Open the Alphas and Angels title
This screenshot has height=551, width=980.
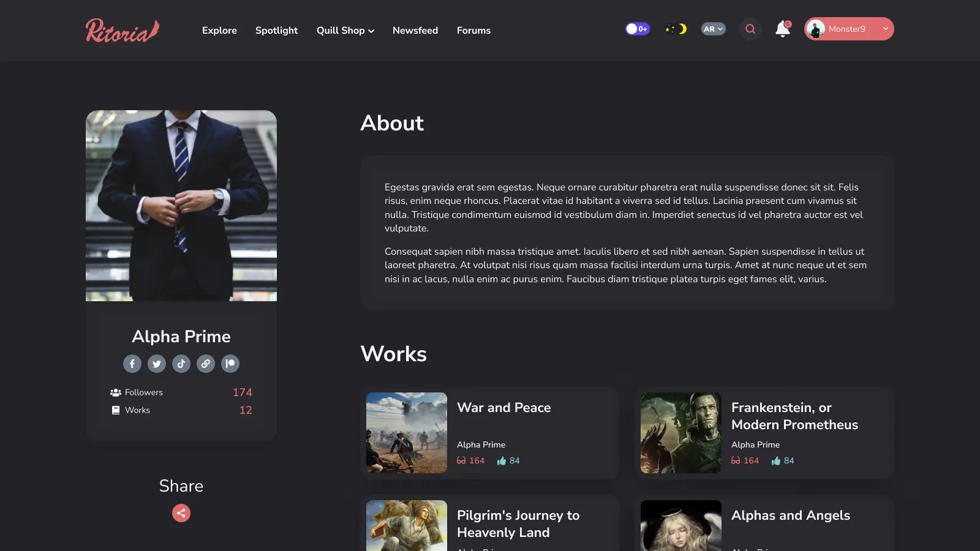pos(791,515)
